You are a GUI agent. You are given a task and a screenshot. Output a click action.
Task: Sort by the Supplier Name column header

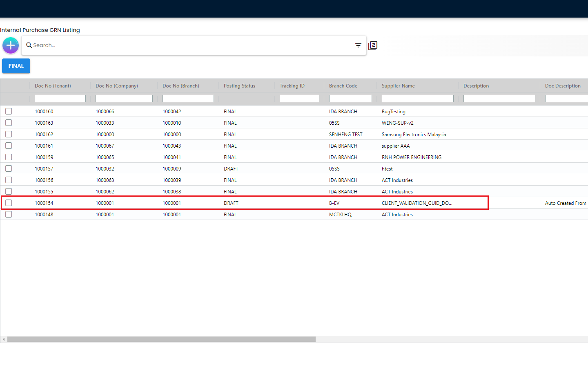click(398, 86)
